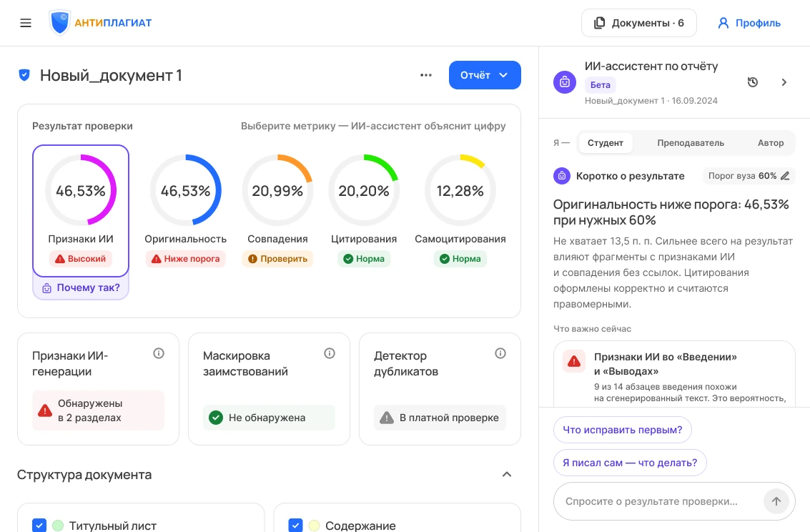Select the Автор role tab
Screen dimensions: 810x532
770,142
